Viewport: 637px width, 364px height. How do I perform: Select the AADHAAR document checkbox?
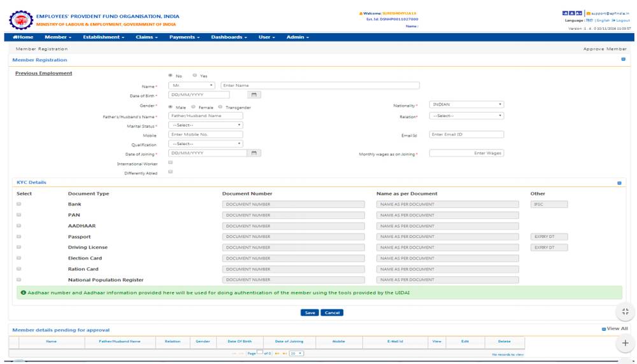point(18,226)
